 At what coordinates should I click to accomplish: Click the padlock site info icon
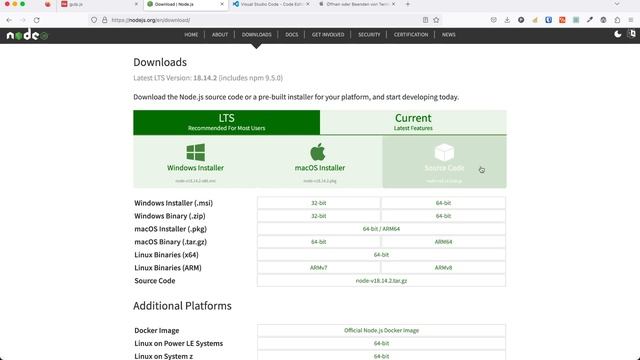click(104, 20)
